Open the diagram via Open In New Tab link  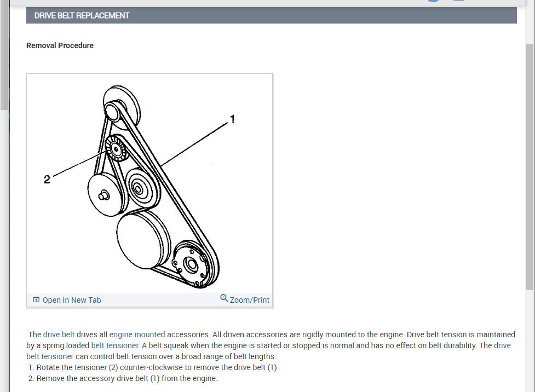(x=72, y=300)
